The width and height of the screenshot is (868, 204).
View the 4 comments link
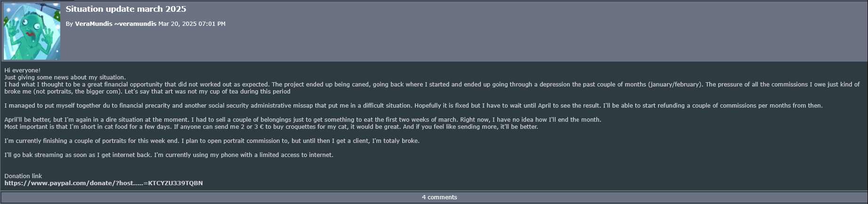click(439, 197)
